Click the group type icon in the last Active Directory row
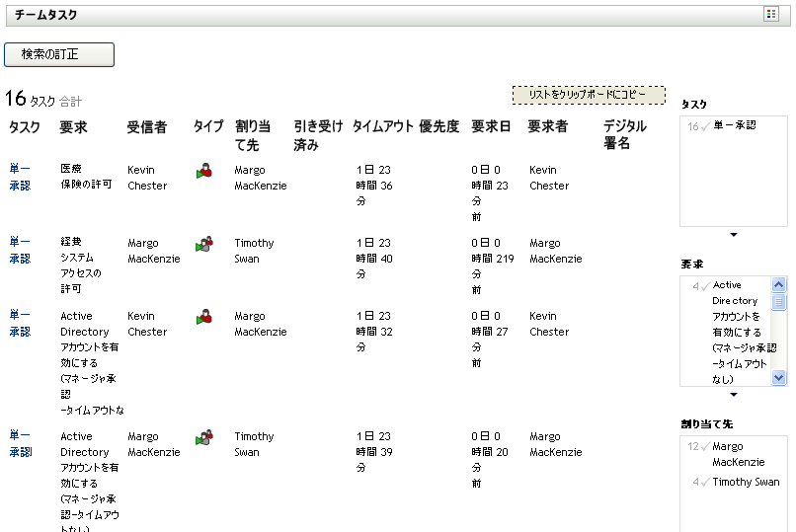 point(204,437)
